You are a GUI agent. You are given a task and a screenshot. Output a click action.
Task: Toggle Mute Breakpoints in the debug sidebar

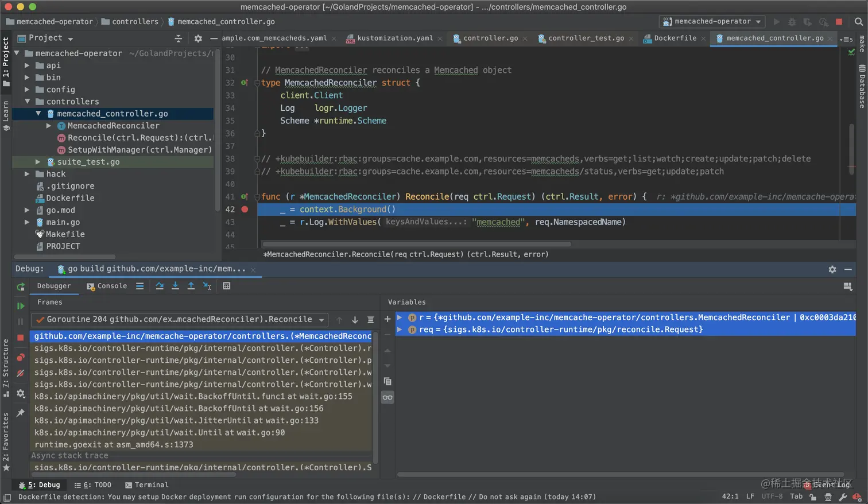(21, 374)
